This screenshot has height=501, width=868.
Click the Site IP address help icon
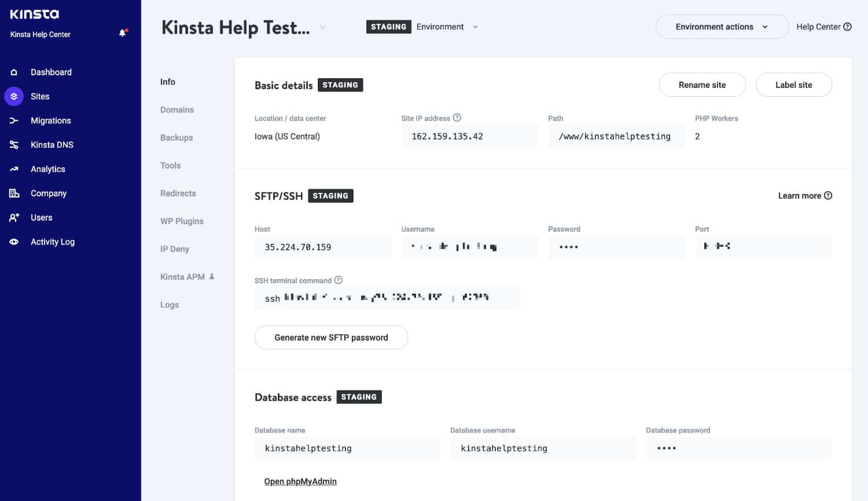(x=457, y=118)
